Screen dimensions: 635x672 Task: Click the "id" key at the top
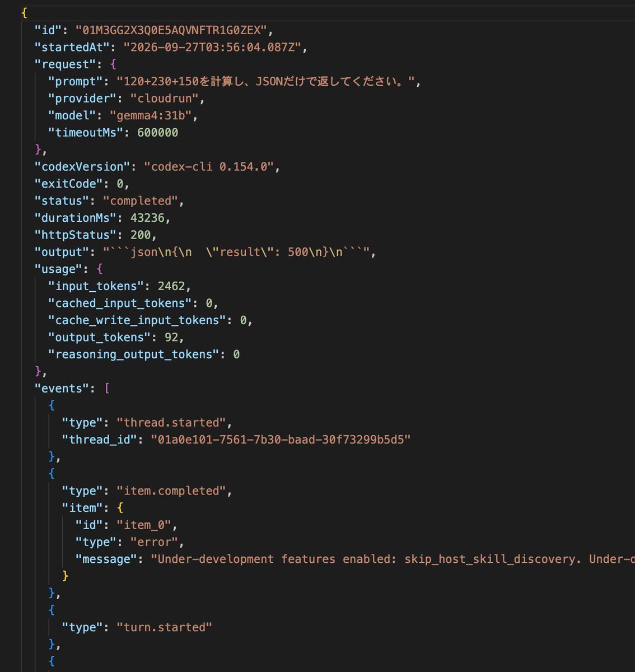(x=48, y=30)
